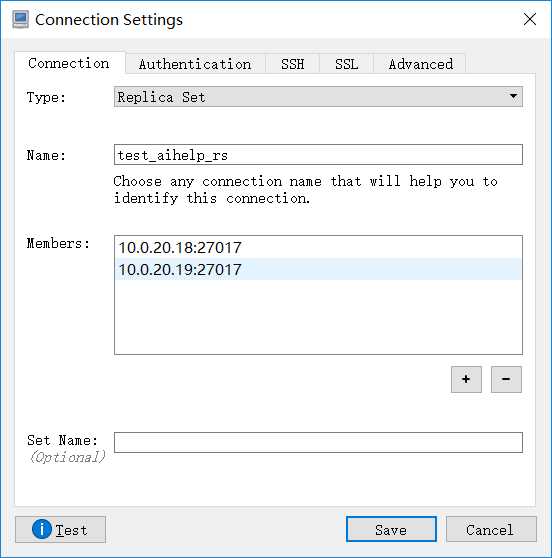Click the Type combo box arrow
This screenshot has width=552, height=558.
513,96
